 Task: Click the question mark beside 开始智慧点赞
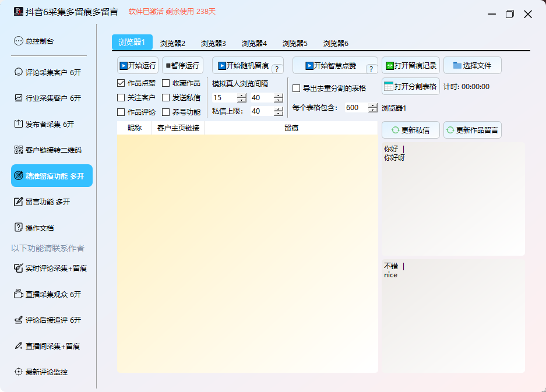click(371, 69)
